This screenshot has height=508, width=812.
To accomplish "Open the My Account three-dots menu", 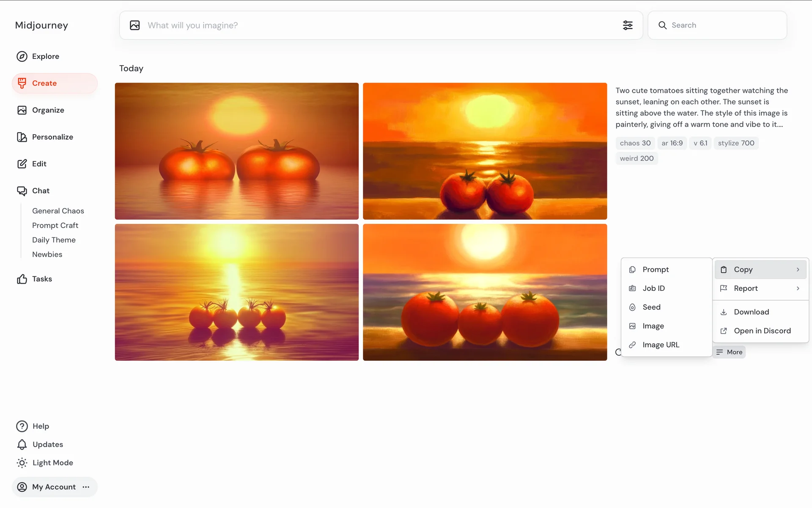I will [86, 487].
